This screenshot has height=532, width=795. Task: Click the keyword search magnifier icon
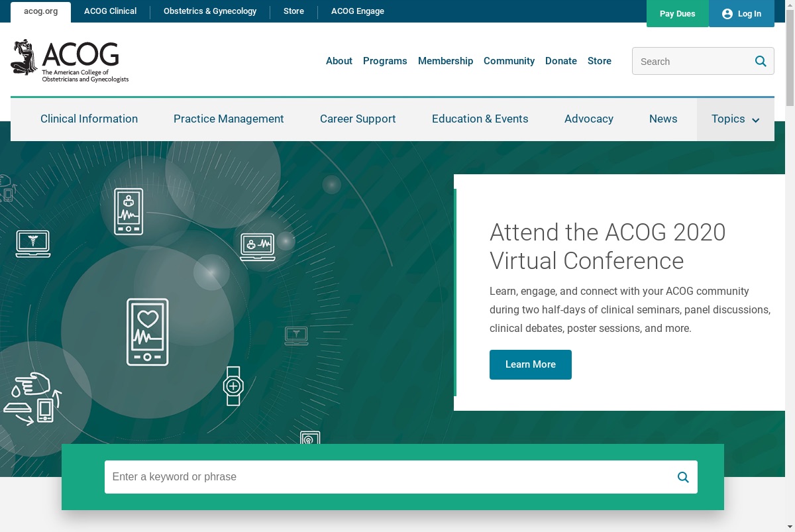pos(683,477)
